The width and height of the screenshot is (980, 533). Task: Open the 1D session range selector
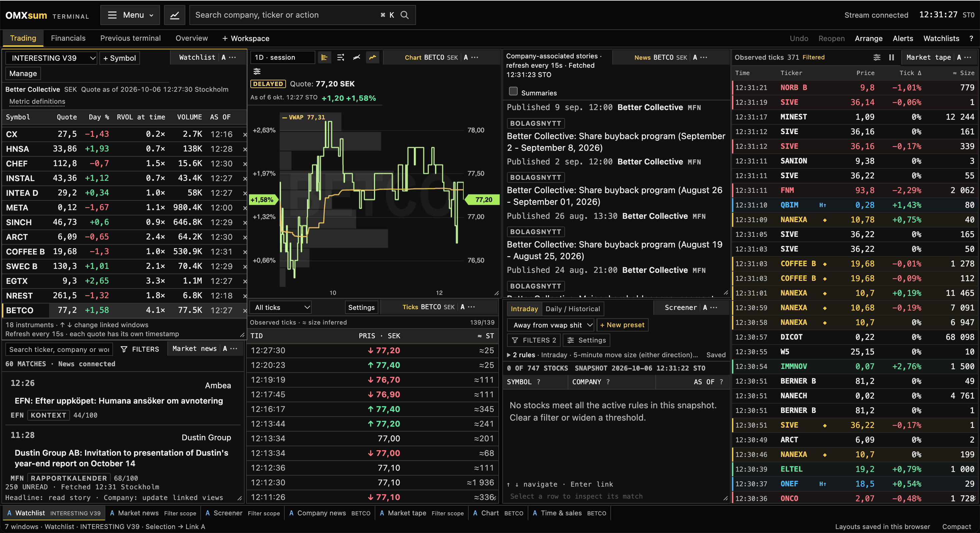click(283, 57)
